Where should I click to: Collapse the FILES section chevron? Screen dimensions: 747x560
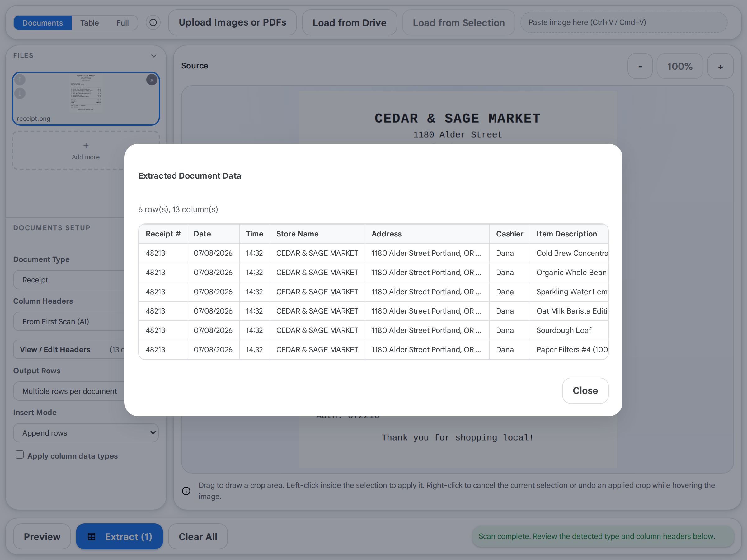tap(154, 56)
